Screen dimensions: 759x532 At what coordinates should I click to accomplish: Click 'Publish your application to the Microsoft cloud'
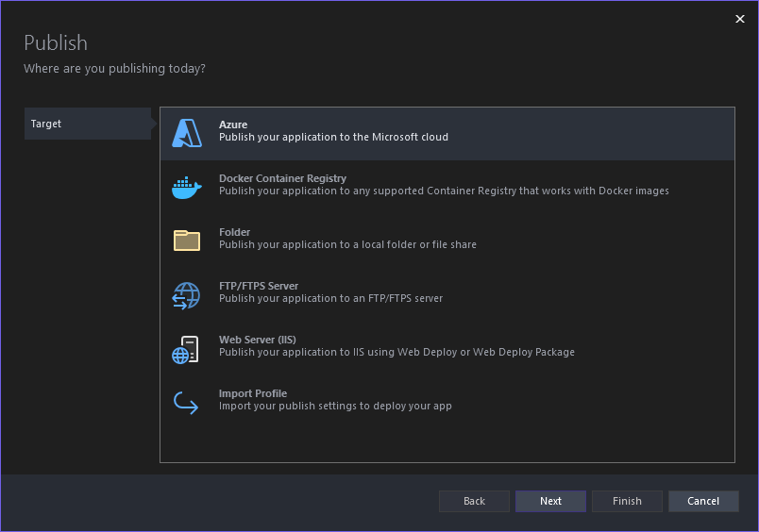point(333,138)
